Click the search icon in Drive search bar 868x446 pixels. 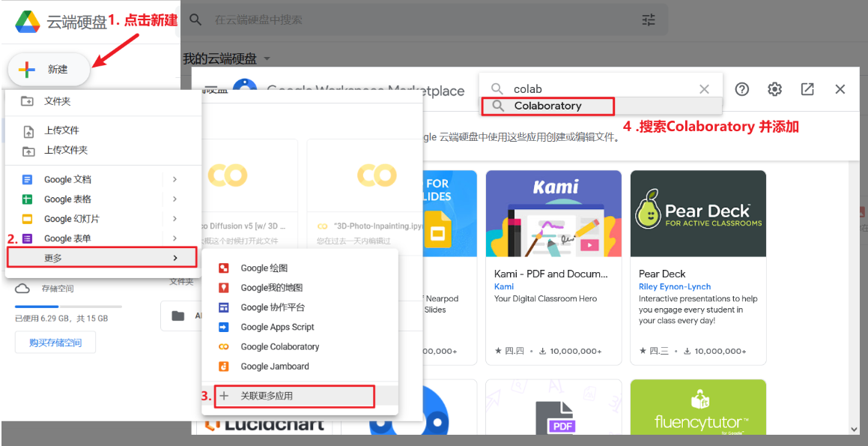click(x=195, y=20)
